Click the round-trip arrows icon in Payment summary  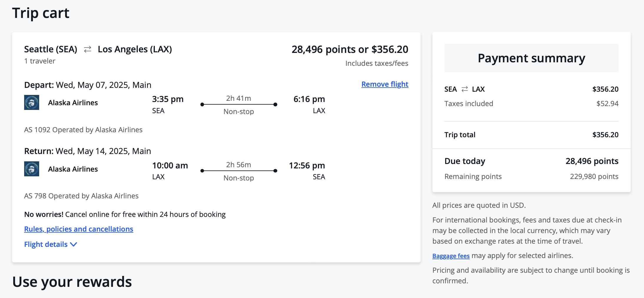click(465, 89)
